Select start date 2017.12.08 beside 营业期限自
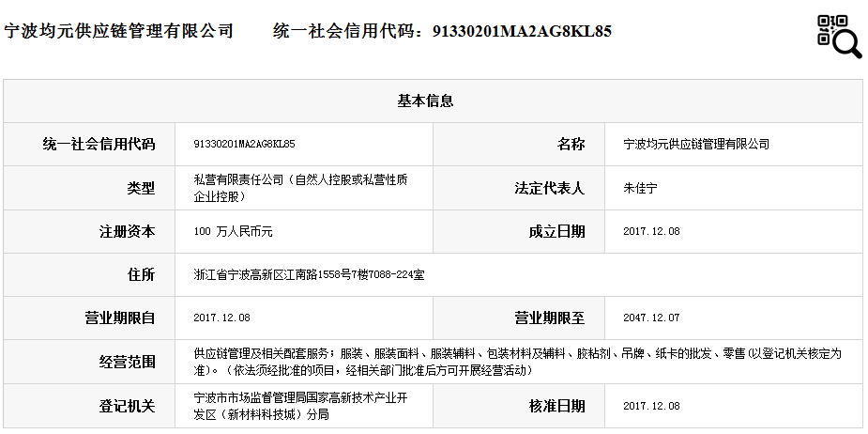Viewport: 868px width, 434px height. pos(222,318)
